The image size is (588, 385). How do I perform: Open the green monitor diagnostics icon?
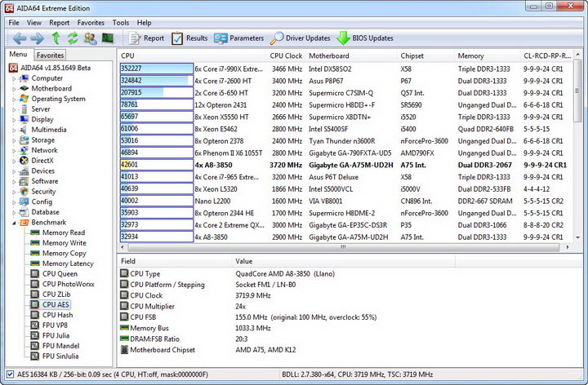(x=108, y=38)
